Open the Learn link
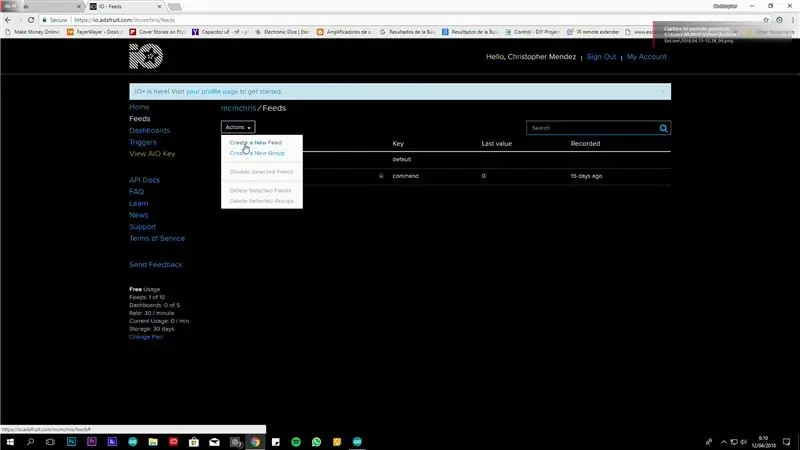Screen dimensions: 800x450 139,204
